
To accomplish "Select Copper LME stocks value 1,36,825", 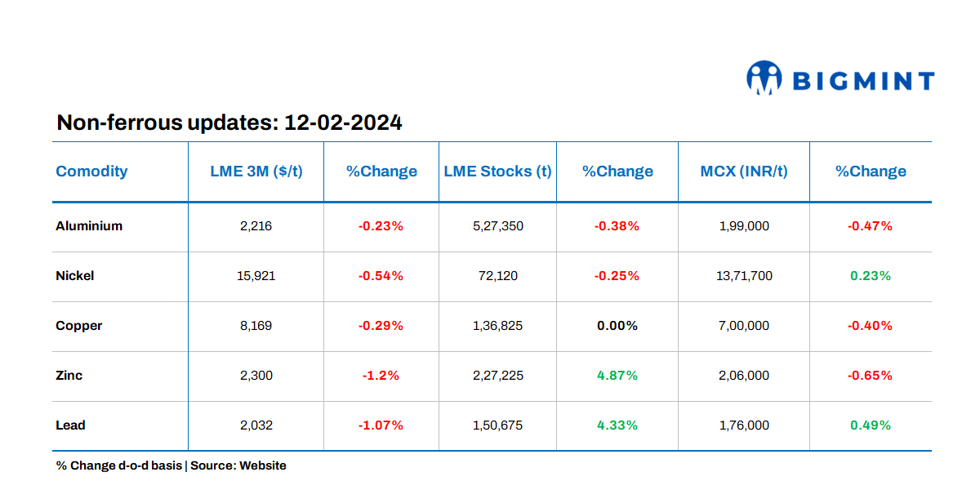I will [497, 326].
